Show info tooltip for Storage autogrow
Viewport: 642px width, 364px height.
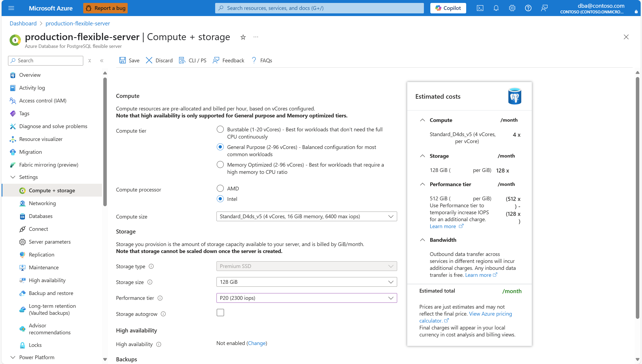[163, 314]
